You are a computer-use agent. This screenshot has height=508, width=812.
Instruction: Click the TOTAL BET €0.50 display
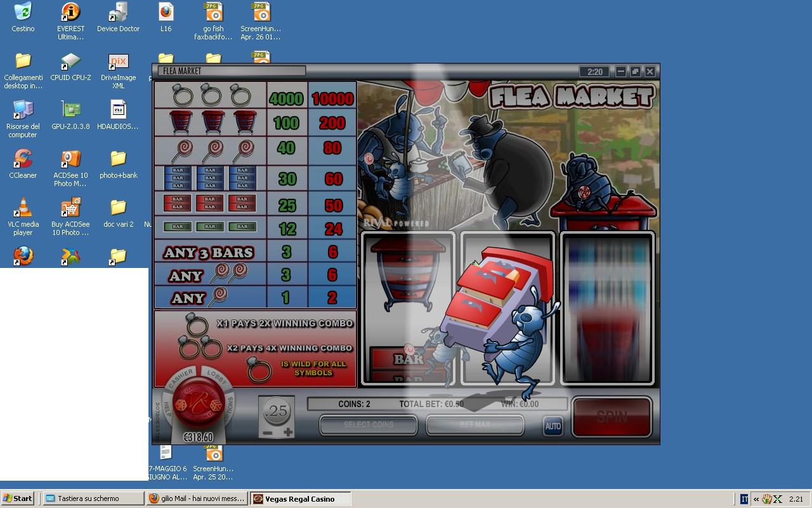(431, 404)
